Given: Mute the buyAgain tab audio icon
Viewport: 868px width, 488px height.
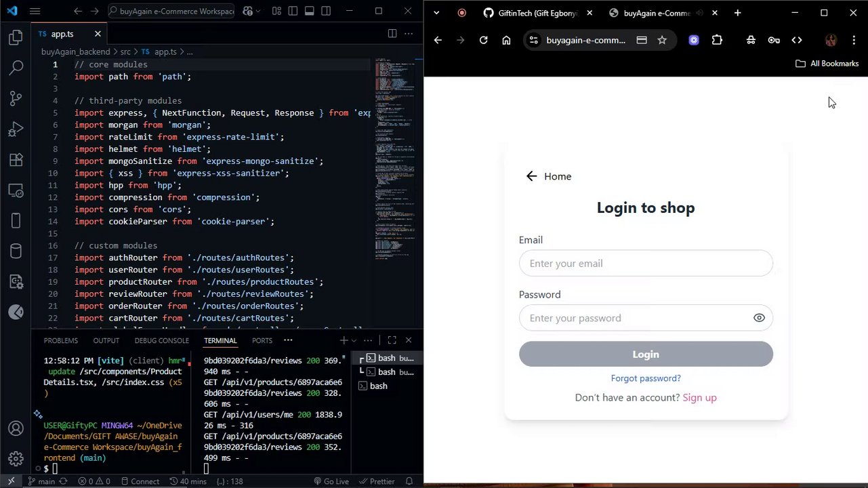Looking at the screenshot, I should [x=700, y=13].
